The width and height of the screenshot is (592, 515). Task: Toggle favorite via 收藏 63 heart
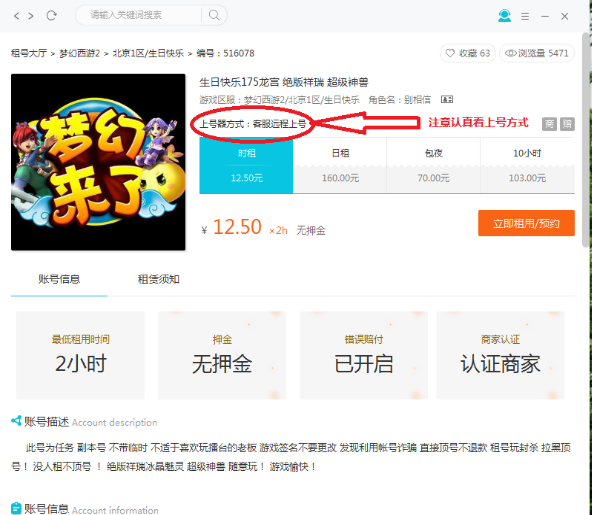coord(467,53)
